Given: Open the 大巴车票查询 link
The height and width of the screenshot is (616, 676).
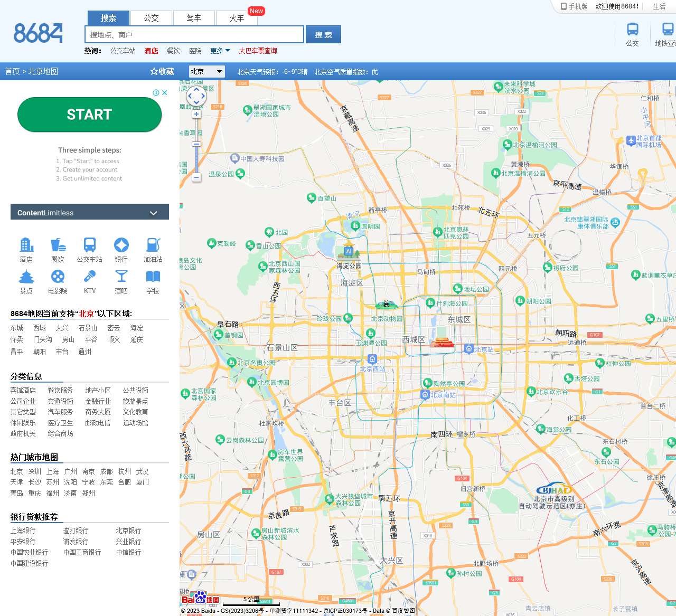Looking at the screenshot, I should tap(258, 51).
